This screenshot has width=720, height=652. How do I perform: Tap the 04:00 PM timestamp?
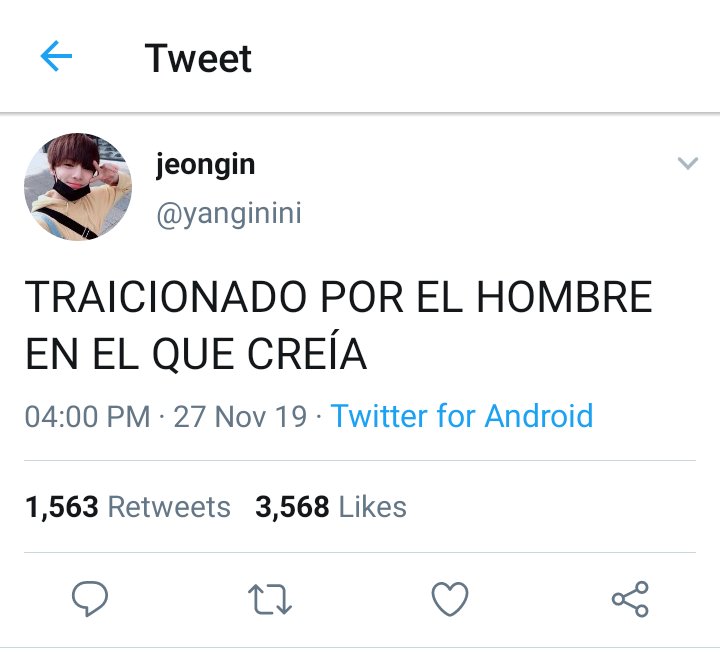pyautogui.click(x=87, y=416)
